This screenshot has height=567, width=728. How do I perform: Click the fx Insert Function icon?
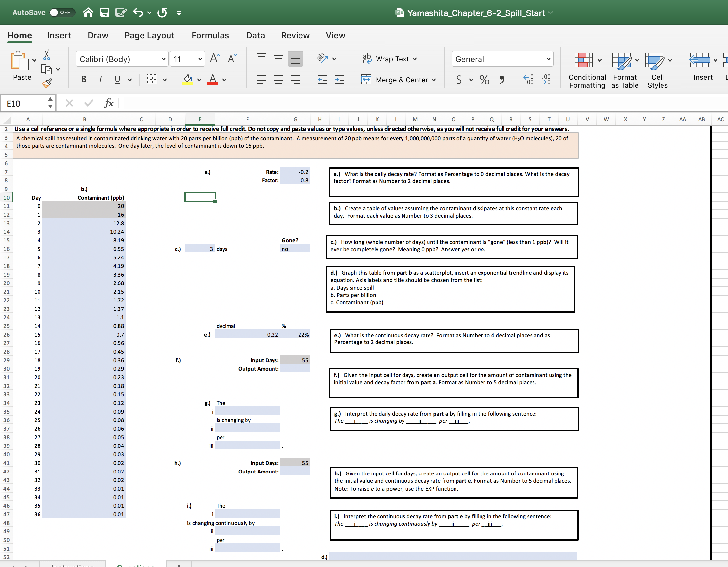pos(109,103)
